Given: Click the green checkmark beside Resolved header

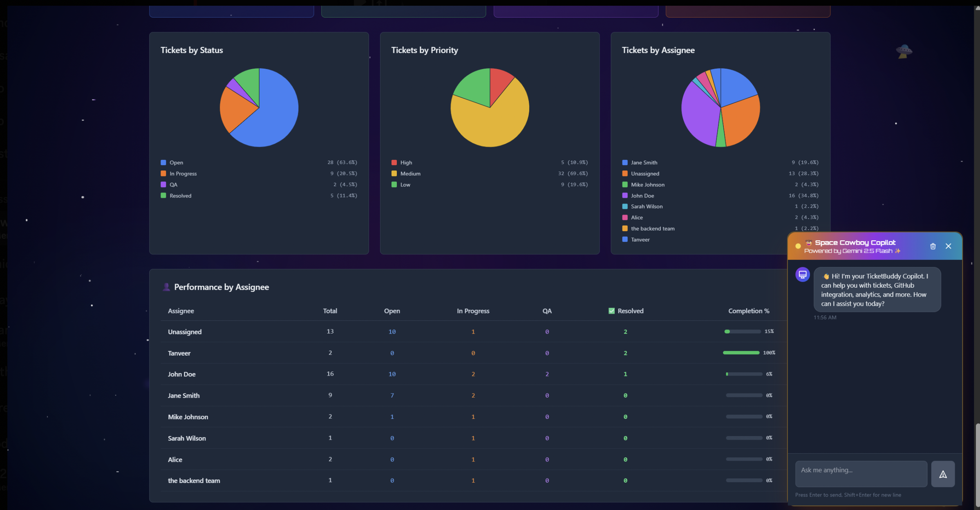Looking at the screenshot, I should (x=611, y=311).
